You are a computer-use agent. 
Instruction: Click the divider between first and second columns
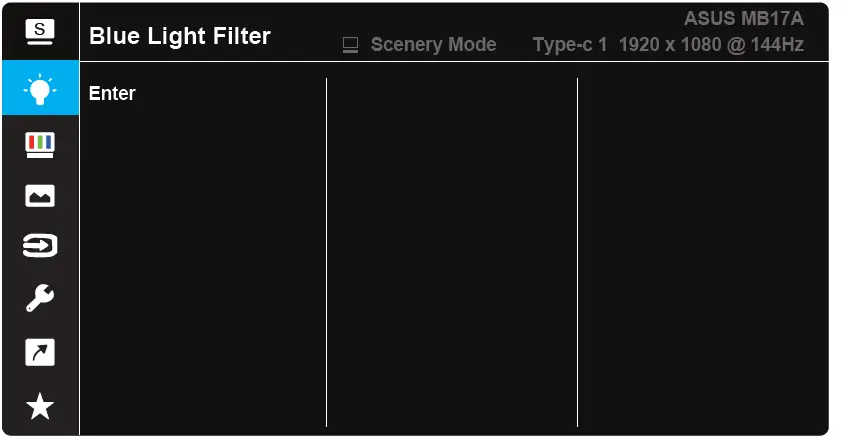pos(327,250)
